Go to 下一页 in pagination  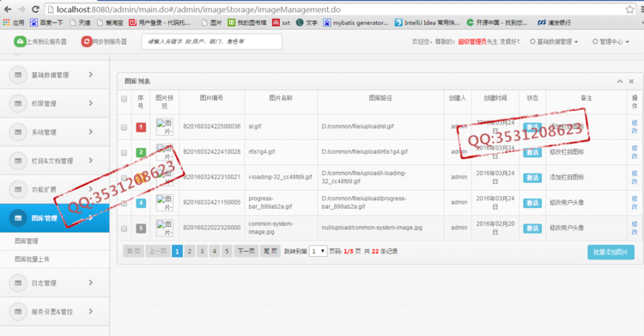(246, 251)
